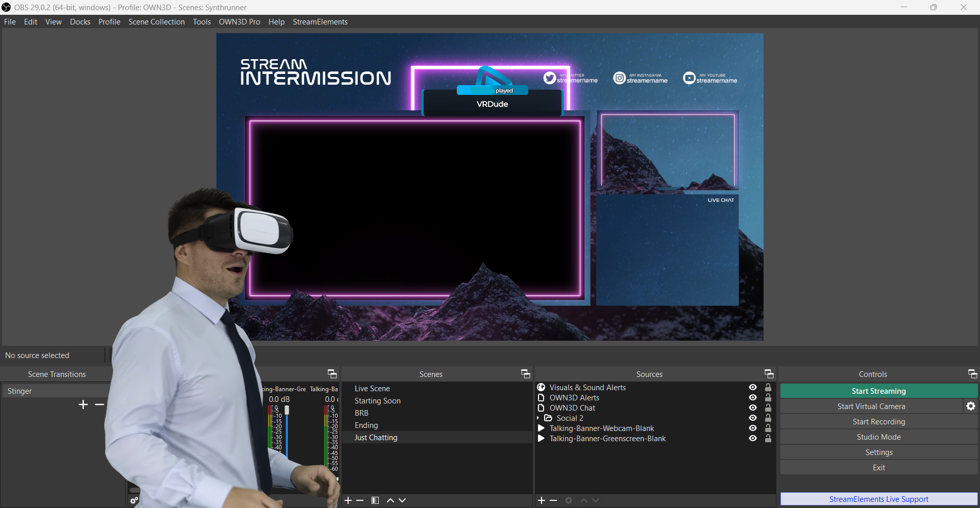980x508 pixels.
Task: Add a new source with plus icon
Action: 542,500
